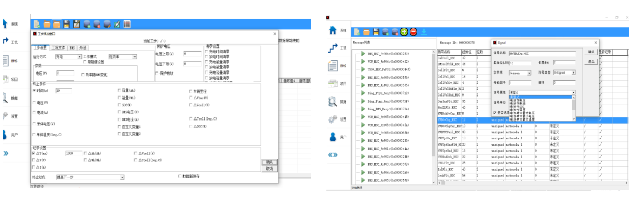The image size is (644, 216).
Task: Click the green plus add icon
Action: click(404, 32)
